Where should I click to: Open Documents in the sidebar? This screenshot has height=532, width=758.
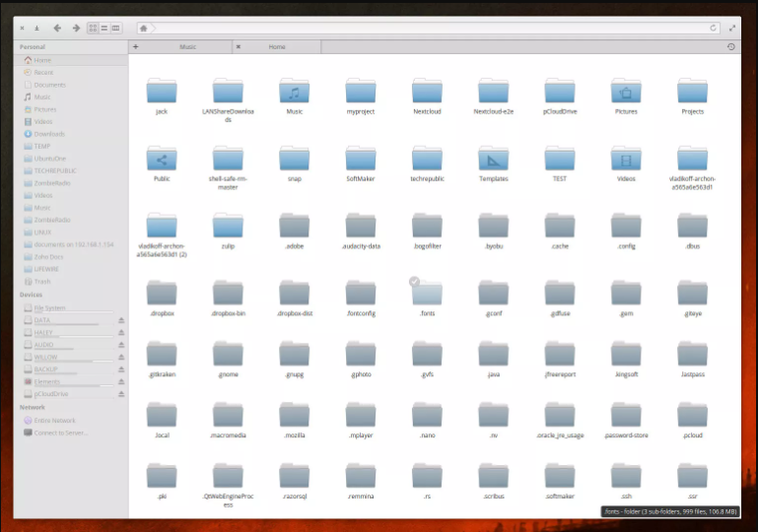pos(71,85)
